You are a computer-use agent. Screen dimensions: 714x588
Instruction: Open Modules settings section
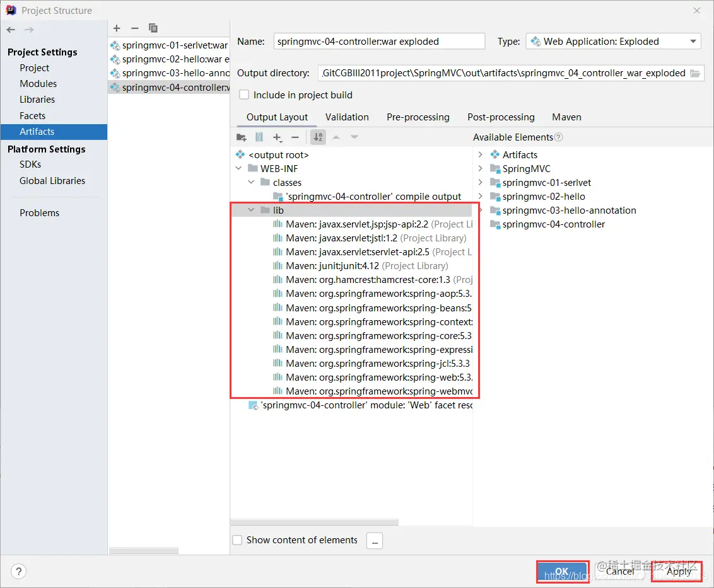pos(38,84)
